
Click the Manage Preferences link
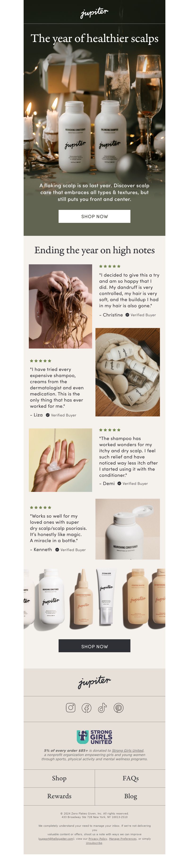coord(123,839)
